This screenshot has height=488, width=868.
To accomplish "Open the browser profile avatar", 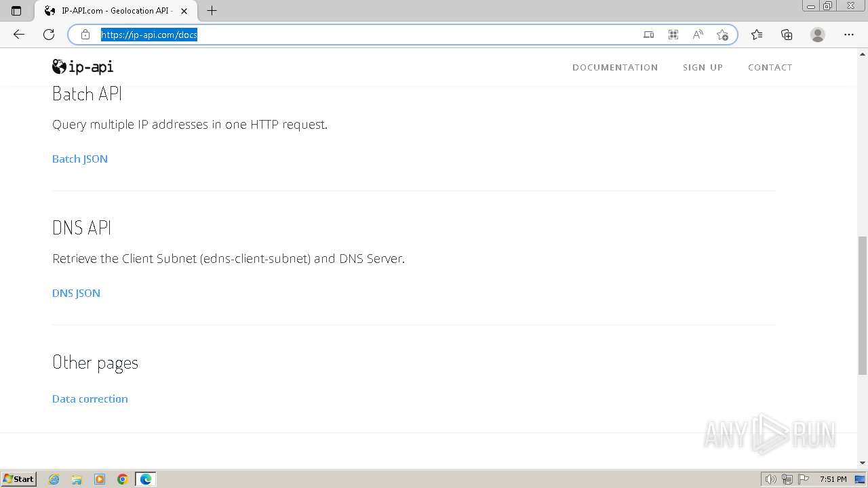I will [x=818, y=35].
